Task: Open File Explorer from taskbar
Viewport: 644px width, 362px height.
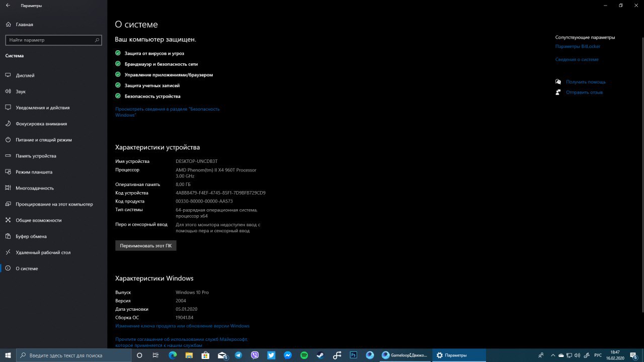Action: 189,355
